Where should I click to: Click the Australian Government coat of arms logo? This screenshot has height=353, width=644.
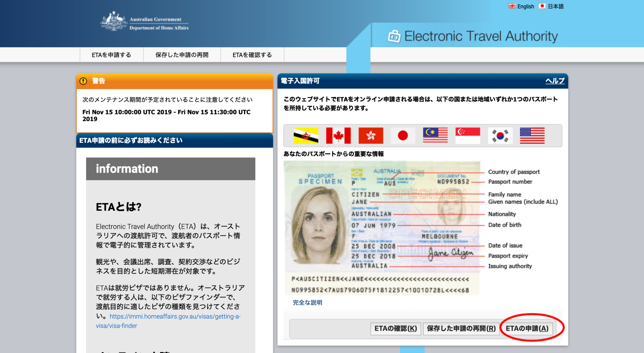pyautogui.click(x=114, y=21)
